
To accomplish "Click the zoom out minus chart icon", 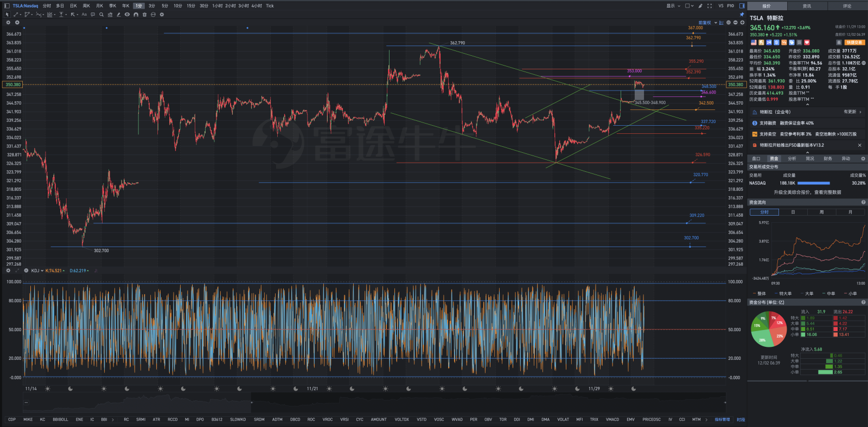I will click(x=735, y=23).
